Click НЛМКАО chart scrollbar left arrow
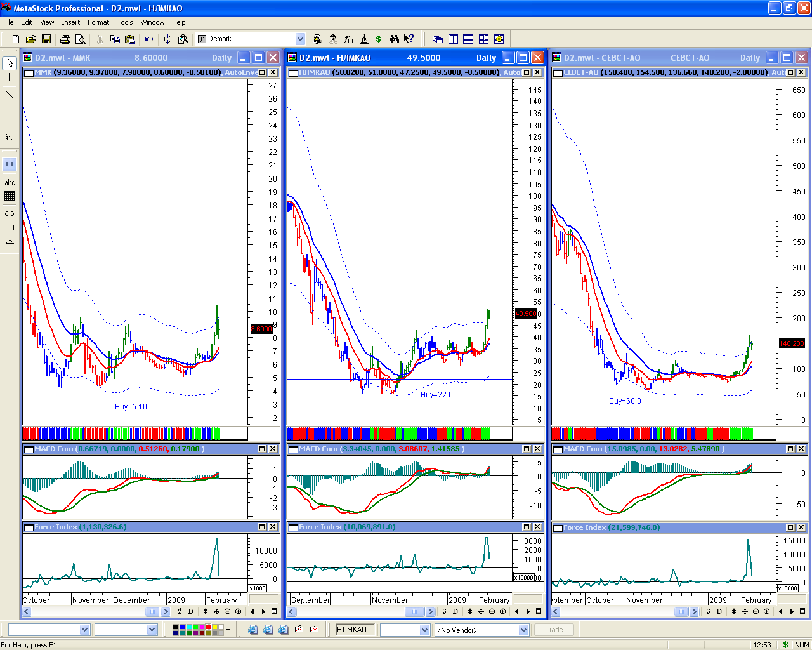 pos(291,612)
